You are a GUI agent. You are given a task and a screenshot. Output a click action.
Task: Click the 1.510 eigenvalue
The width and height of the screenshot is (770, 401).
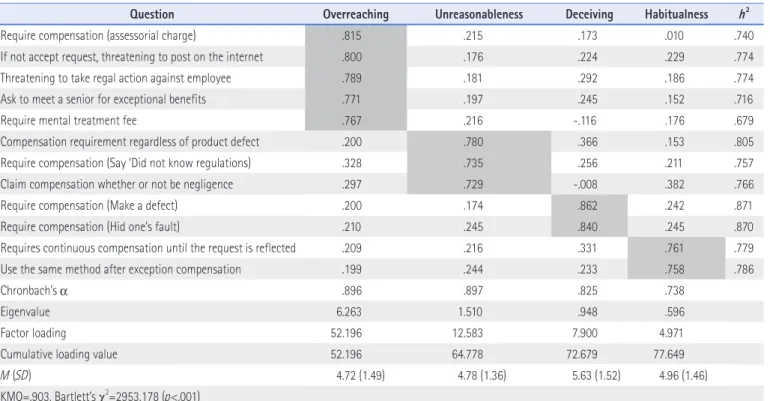tap(470, 312)
